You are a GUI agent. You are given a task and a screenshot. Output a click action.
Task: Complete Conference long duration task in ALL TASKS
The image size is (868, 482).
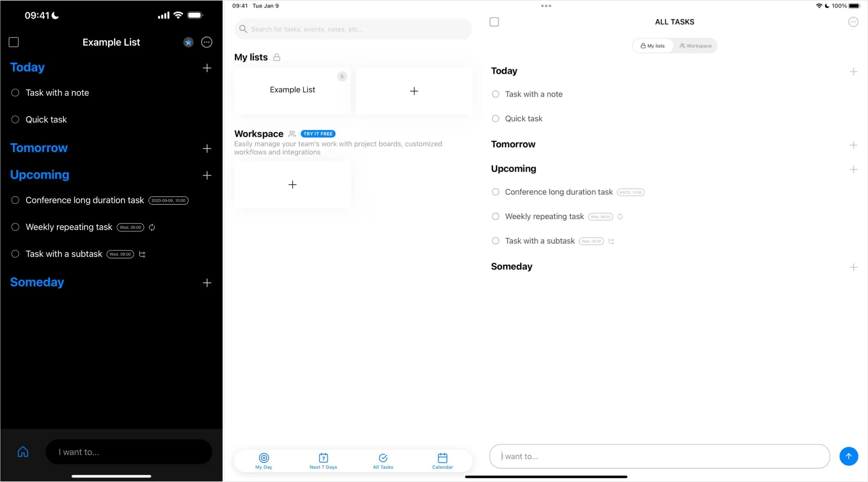pos(495,192)
